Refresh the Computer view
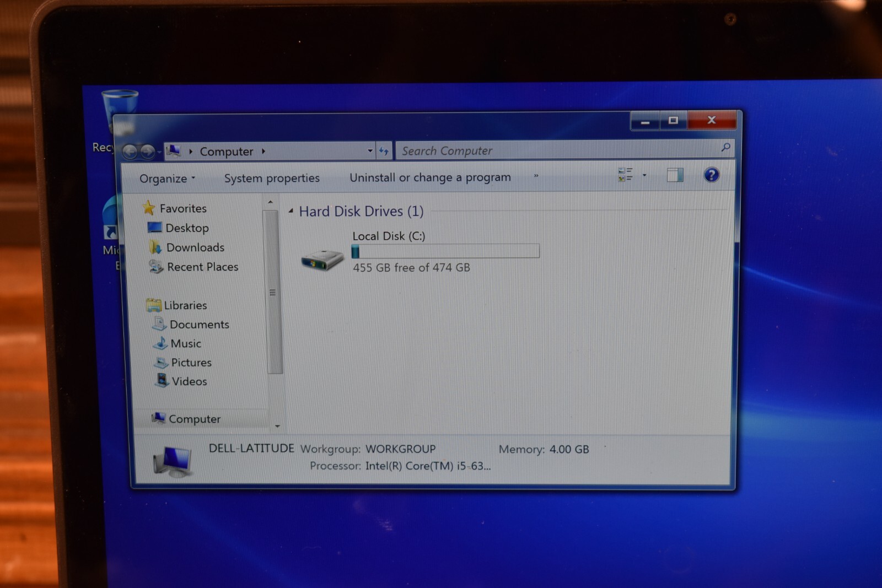This screenshot has width=882, height=588. click(384, 150)
